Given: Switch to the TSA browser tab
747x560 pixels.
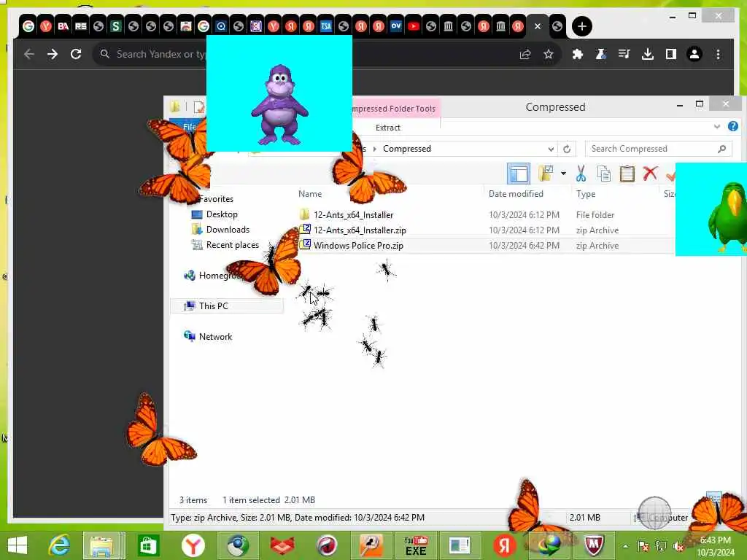Looking at the screenshot, I should pos(326,26).
